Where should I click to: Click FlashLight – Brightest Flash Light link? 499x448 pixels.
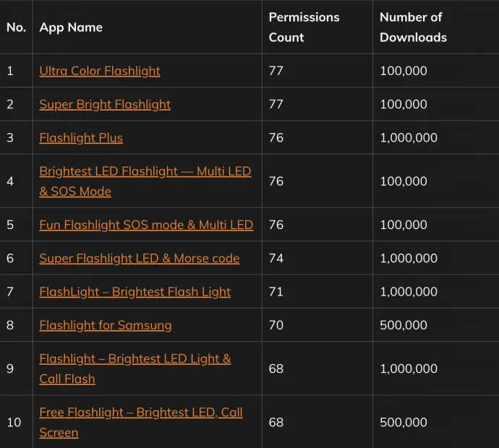[135, 292]
